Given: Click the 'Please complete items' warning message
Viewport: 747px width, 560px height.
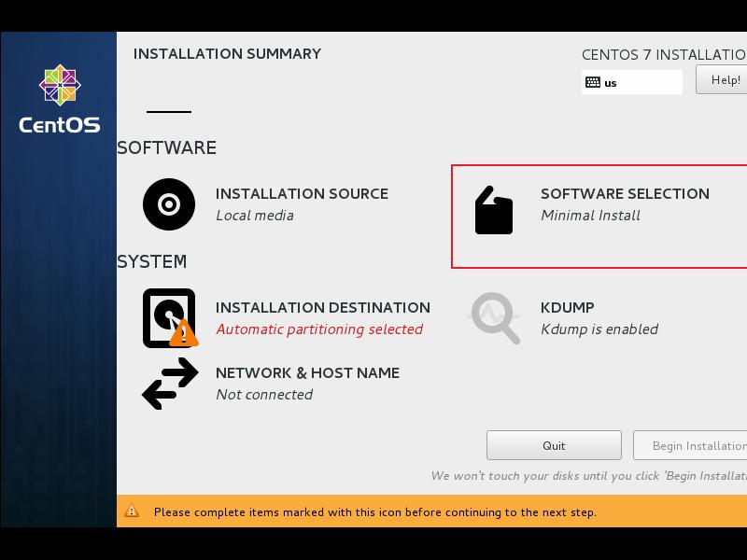Looking at the screenshot, I should (x=374, y=511).
